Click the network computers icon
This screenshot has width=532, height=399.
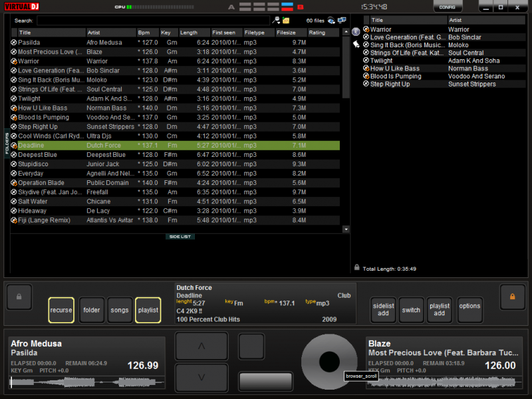click(x=342, y=21)
